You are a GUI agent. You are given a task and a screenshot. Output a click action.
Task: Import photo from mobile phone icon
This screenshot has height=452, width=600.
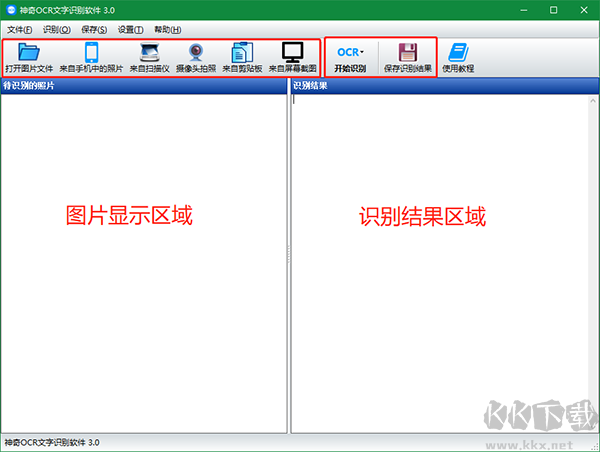[x=91, y=52]
